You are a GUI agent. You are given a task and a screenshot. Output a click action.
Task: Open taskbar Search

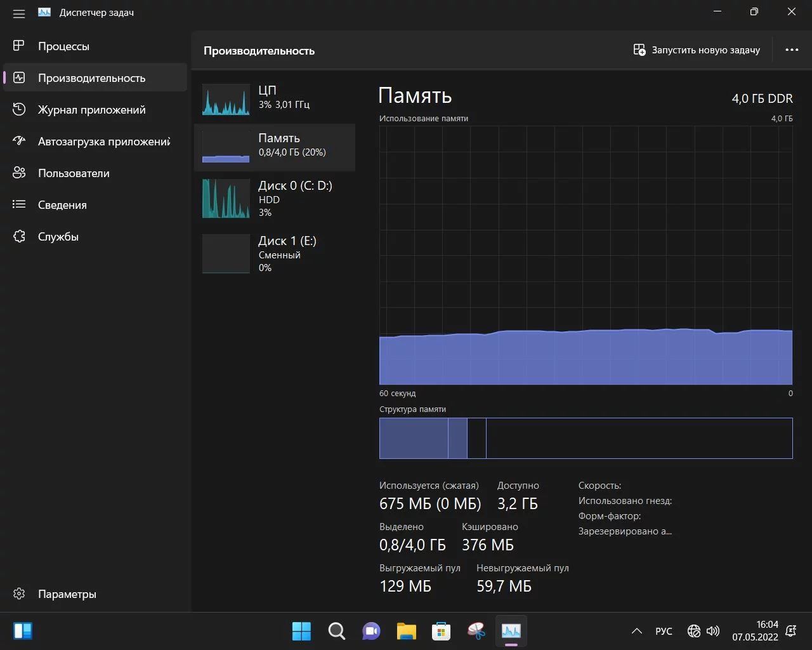pos(336,631)
